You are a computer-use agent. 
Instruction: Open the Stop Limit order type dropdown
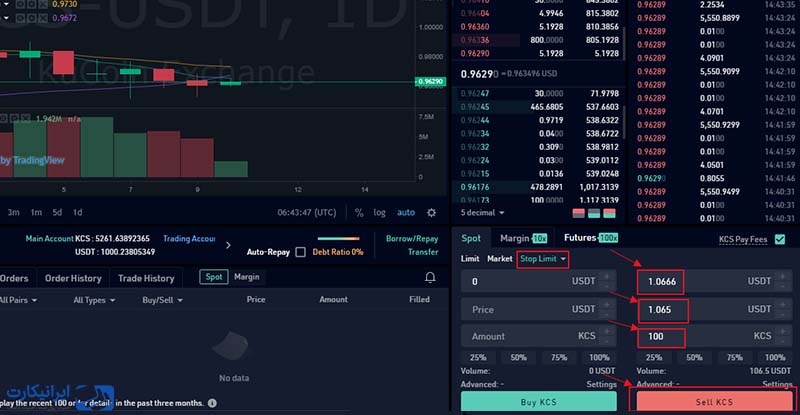(x=542, y=259)
